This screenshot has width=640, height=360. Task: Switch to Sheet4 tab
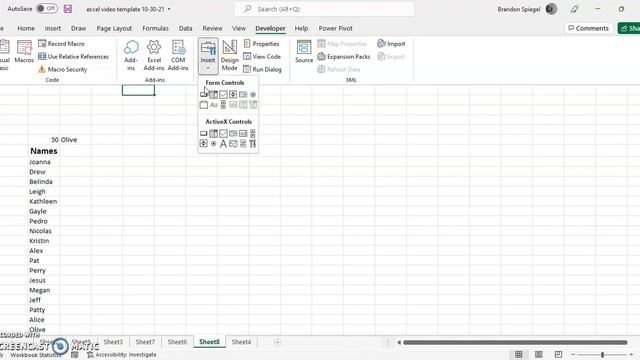coord(241,342)
